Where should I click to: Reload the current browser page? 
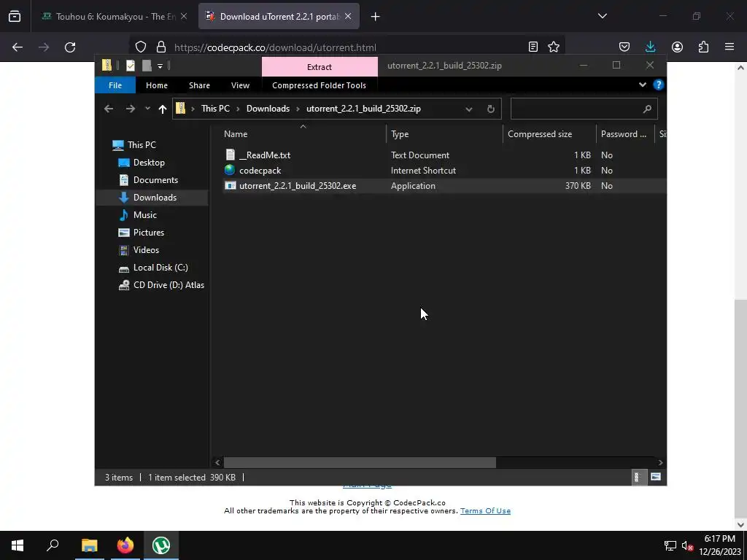pyautogui.click(x=70, y=47)
